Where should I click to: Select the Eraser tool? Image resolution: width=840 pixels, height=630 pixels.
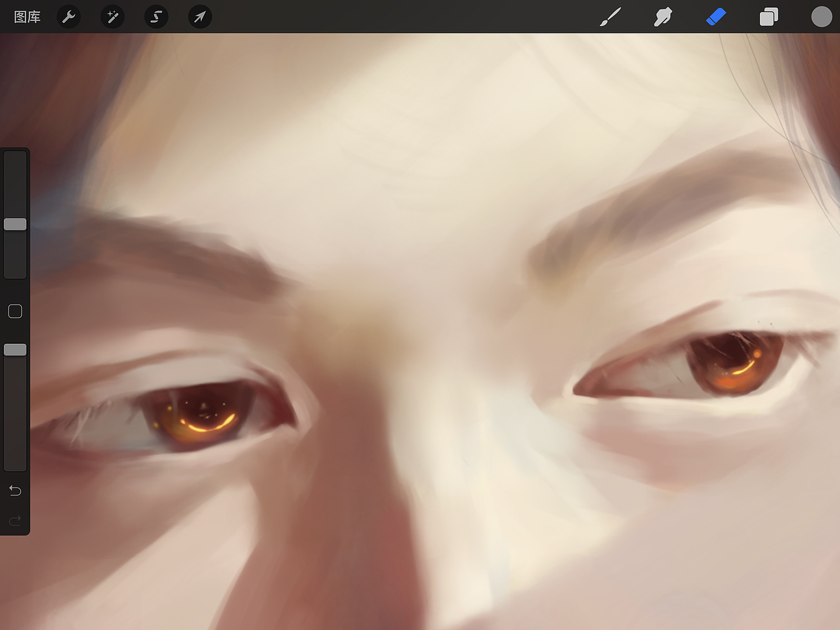pos(716,17)
